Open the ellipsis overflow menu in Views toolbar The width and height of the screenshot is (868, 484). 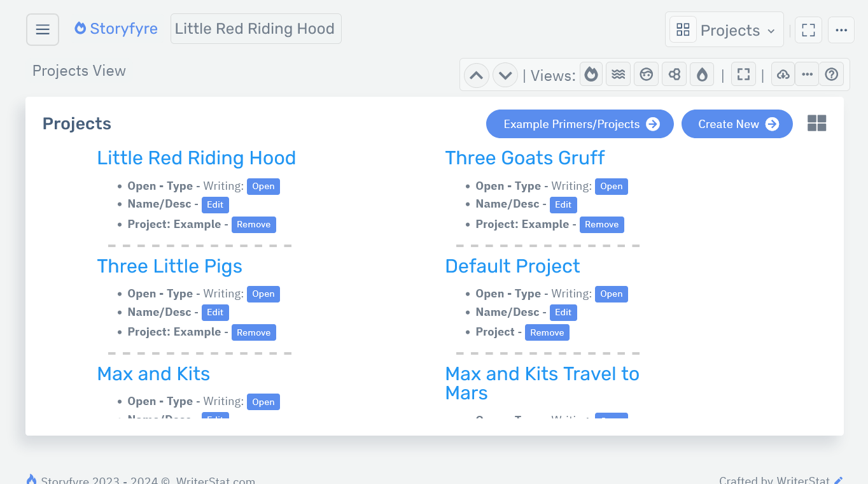807,74
